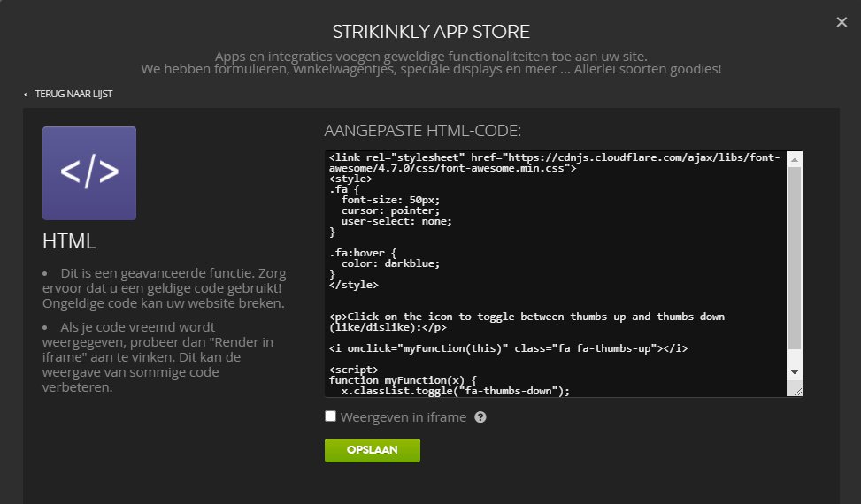Click inside the custom HTML code textarea
This screenshot has width=861, height=504.
(x=556, y=273)
